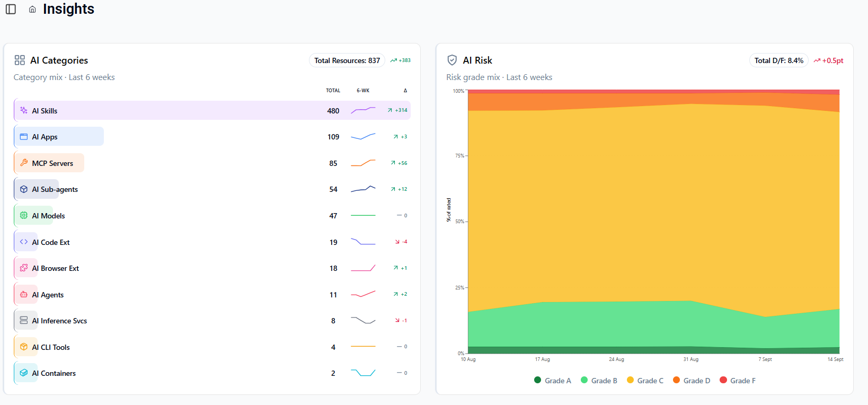Click the MCP Servers 6-week sparkline

click(363, 163)
